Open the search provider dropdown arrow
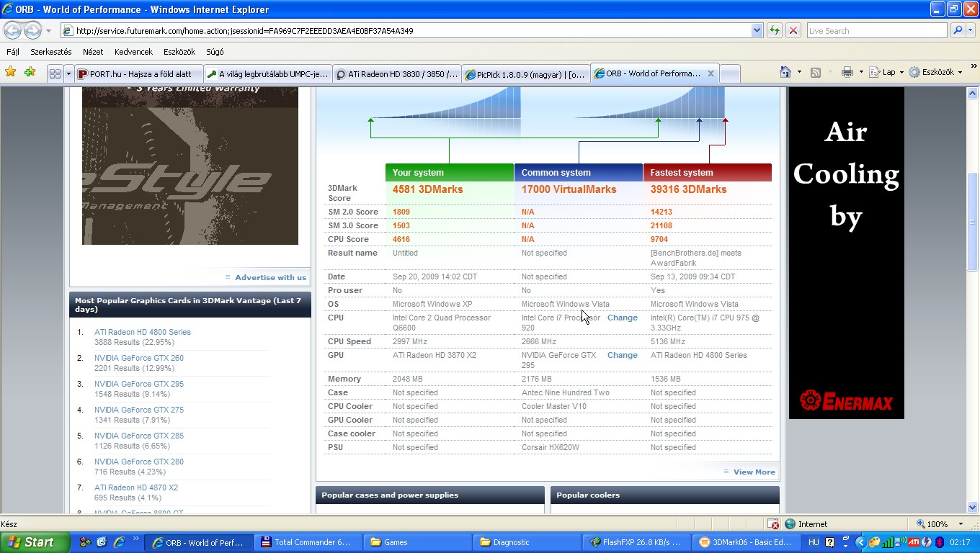 coord(970,30)
